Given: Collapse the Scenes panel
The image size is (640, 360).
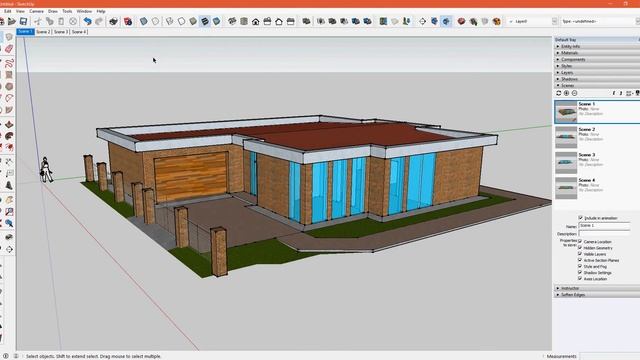Looking at the screenshot, I should tap(597, 86).
